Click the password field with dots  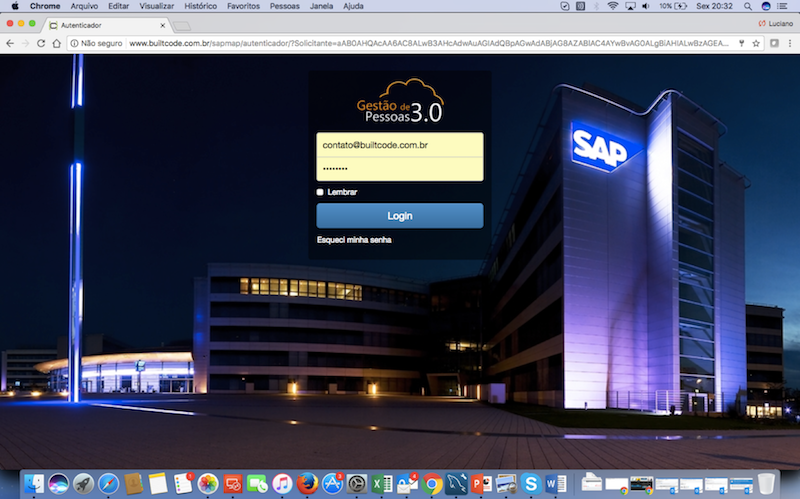(x=399, y=169)
